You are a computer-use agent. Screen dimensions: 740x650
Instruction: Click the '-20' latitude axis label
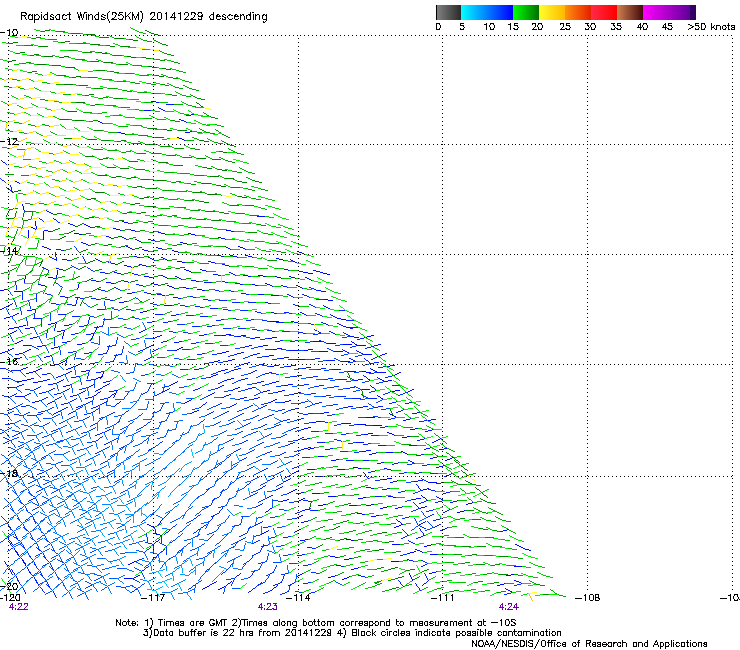pyautogui.click(x=9, y=586)
